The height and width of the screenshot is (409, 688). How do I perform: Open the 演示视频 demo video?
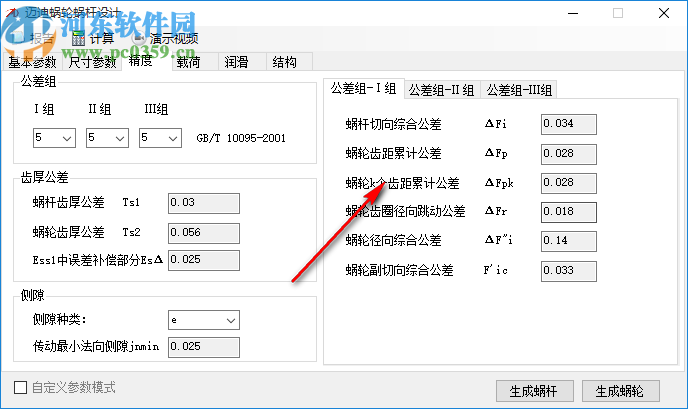coord(166,39)
